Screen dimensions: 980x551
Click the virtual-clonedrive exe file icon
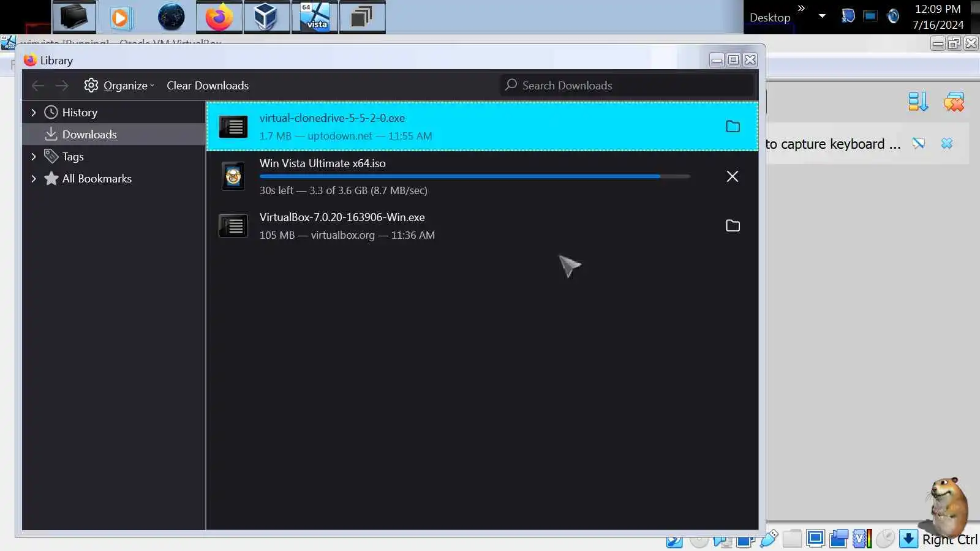coord(233,127)
